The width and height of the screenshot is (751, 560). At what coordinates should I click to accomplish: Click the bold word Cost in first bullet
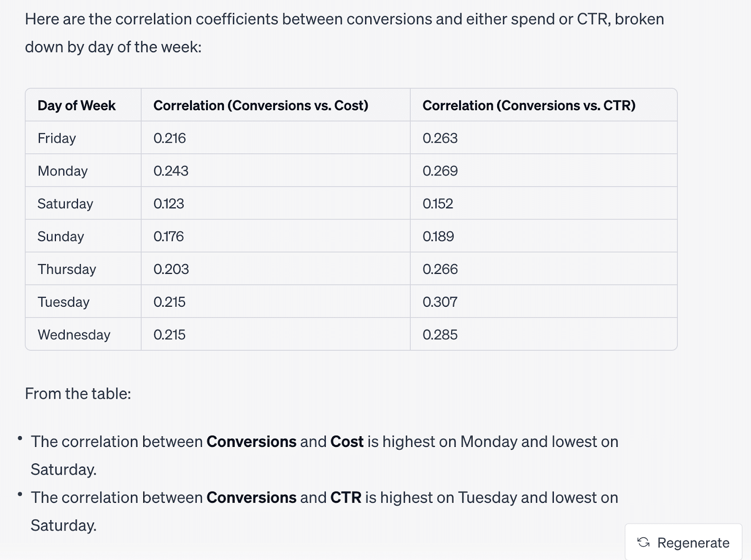click(347, 442)
